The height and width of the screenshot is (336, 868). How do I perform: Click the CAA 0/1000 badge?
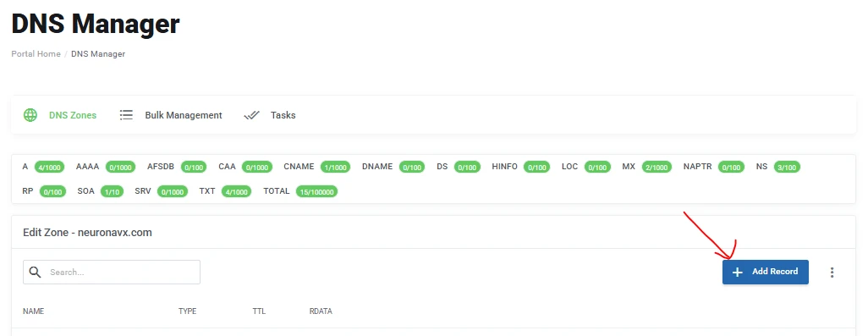(x=257, y=168)
